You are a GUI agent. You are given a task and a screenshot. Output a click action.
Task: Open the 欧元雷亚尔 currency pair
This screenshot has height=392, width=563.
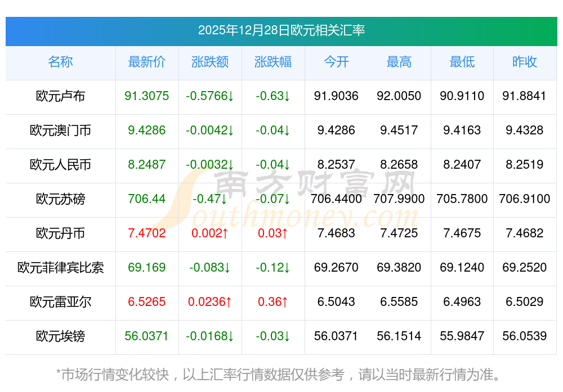pyautogui.click(x=60, y=302)
